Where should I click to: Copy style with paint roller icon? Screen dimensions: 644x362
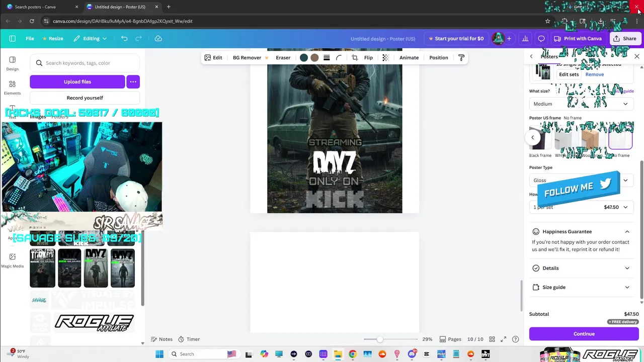461,58
